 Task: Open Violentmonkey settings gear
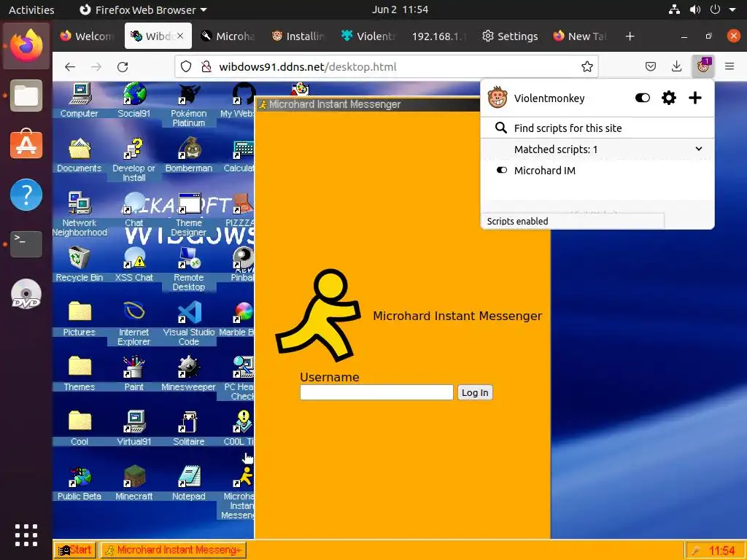point(669,98)
